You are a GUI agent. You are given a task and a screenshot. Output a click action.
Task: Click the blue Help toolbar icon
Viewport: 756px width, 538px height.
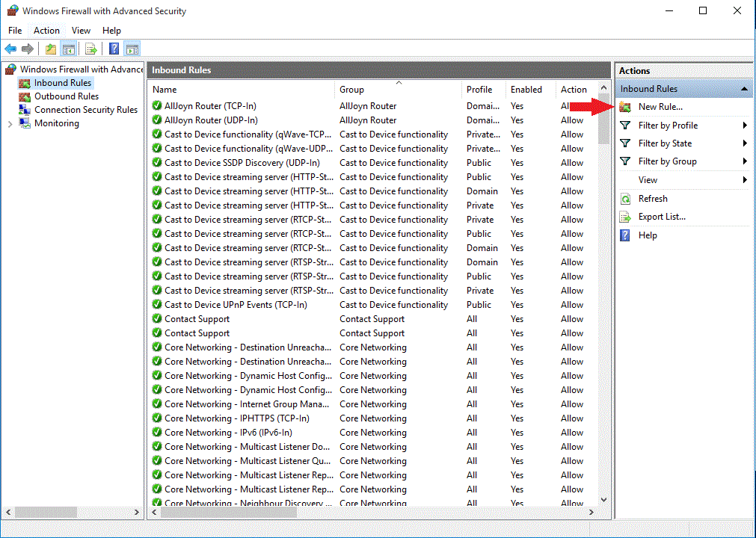tap(114, 49)
